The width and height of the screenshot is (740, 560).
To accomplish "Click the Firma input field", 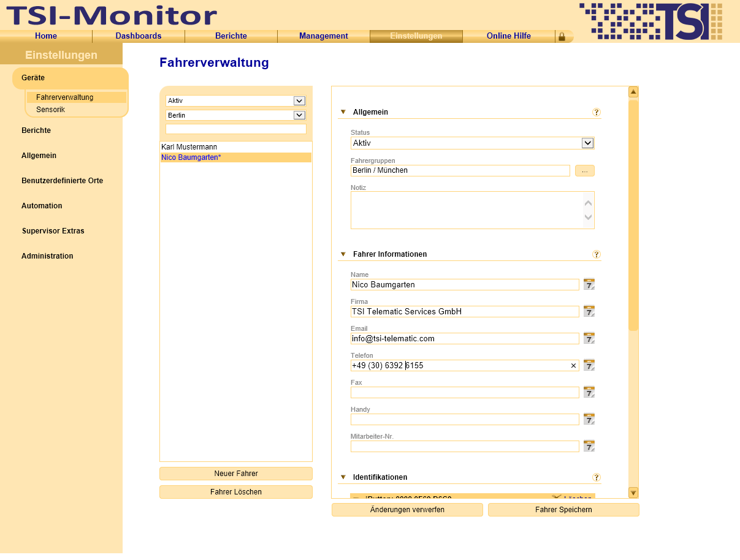I will [465, 311].
